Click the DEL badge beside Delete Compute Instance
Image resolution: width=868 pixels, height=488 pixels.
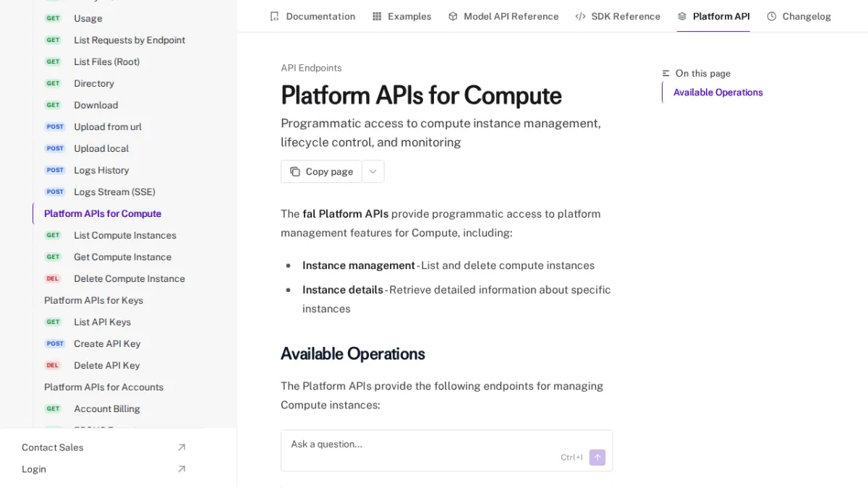click(53, 278)
